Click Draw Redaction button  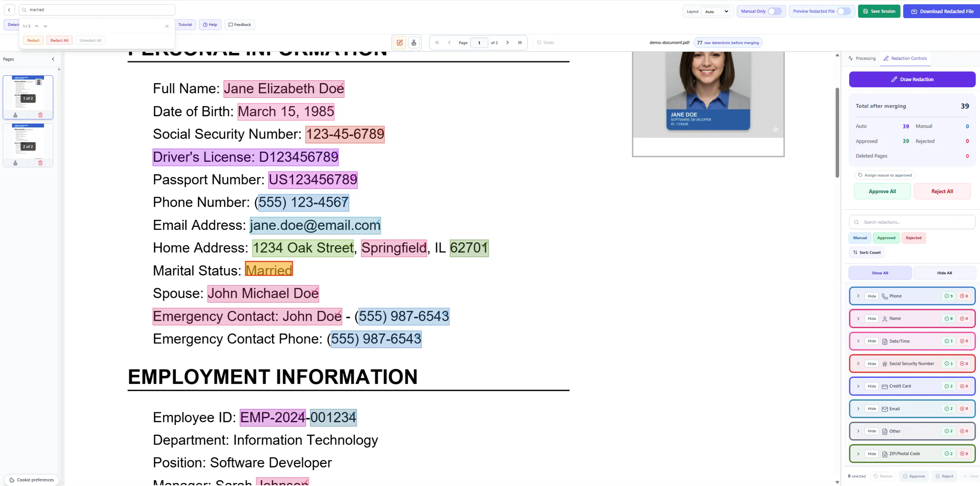[912, 79]
